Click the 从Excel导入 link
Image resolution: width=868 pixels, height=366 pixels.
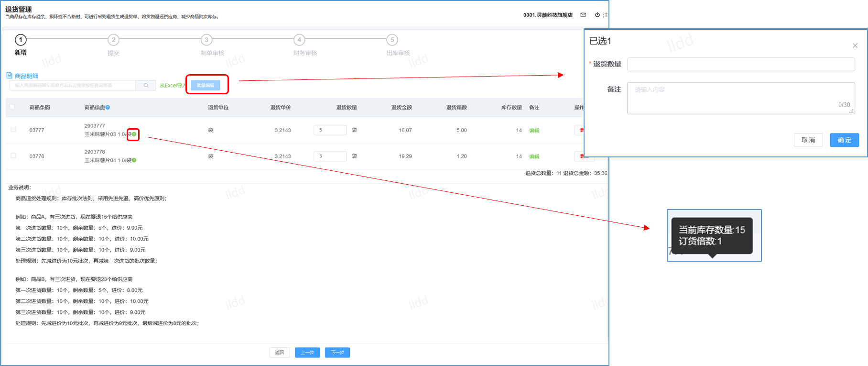click(x=173, y=86)
